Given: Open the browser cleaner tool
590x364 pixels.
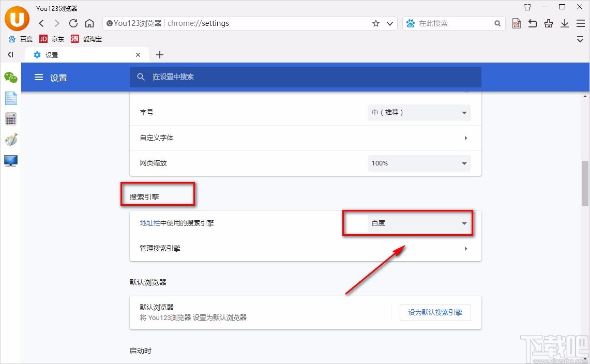Looking at the screenshot, I should pyautogui.click(x=548, y=23).
